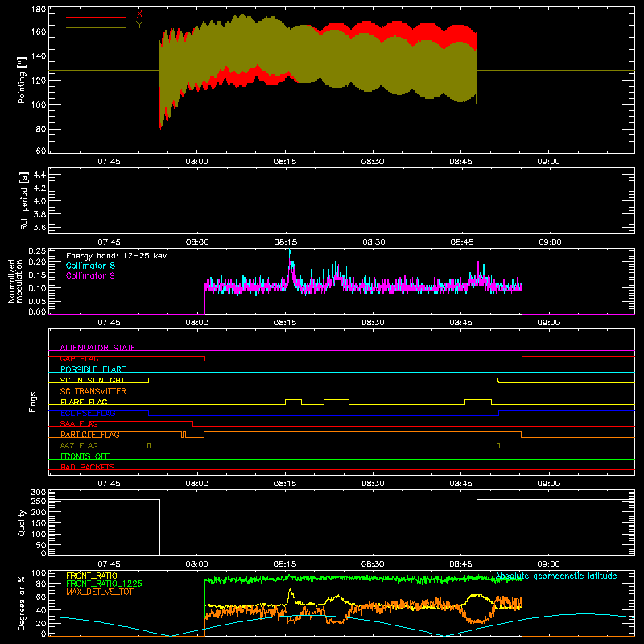
Task: Click the BAD_PACKETS flag label
Action: [x=88, y=467]
